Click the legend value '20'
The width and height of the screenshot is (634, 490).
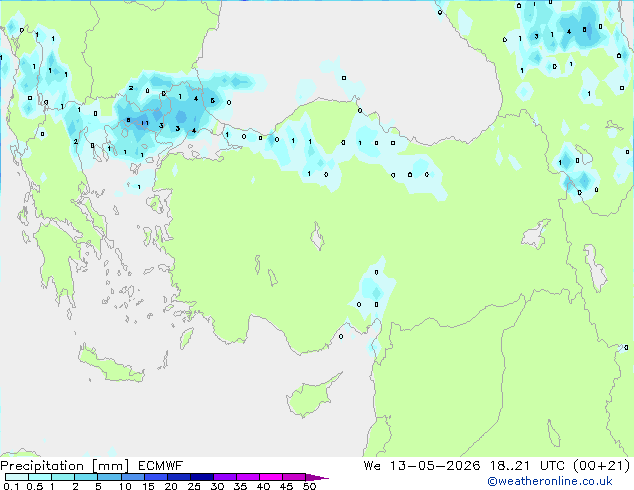point(171,486)
